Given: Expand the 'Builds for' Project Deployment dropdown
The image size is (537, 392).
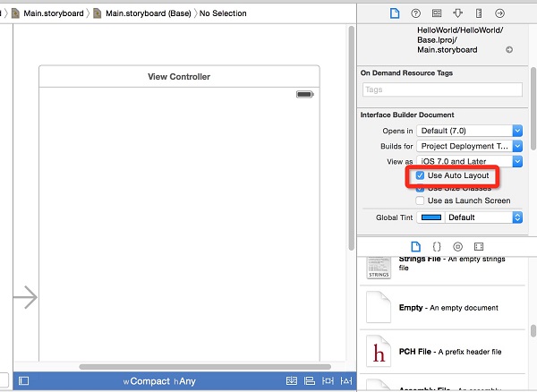Looking at the screenshot, I should point(470,146).
